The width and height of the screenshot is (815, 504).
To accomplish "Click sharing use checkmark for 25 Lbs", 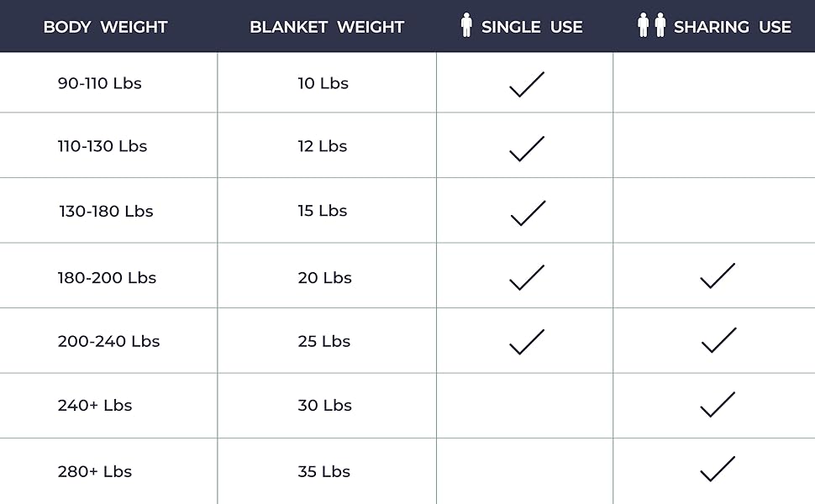I will 718,340.
